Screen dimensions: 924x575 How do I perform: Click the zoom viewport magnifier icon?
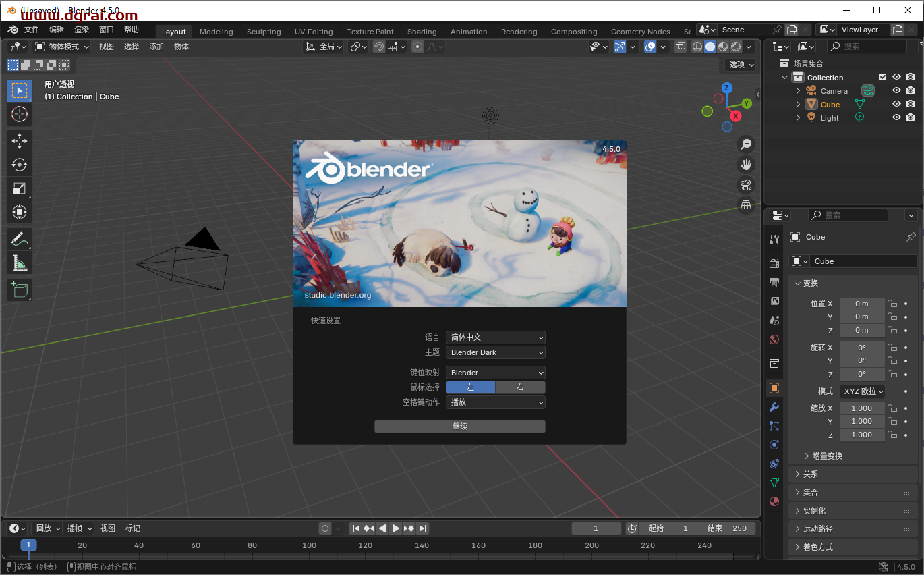pos(746,144)
